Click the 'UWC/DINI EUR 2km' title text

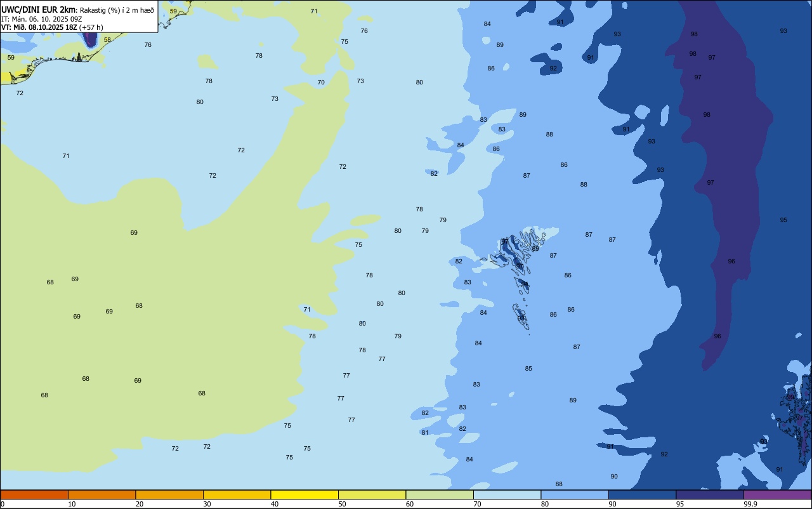click(39, 10)
